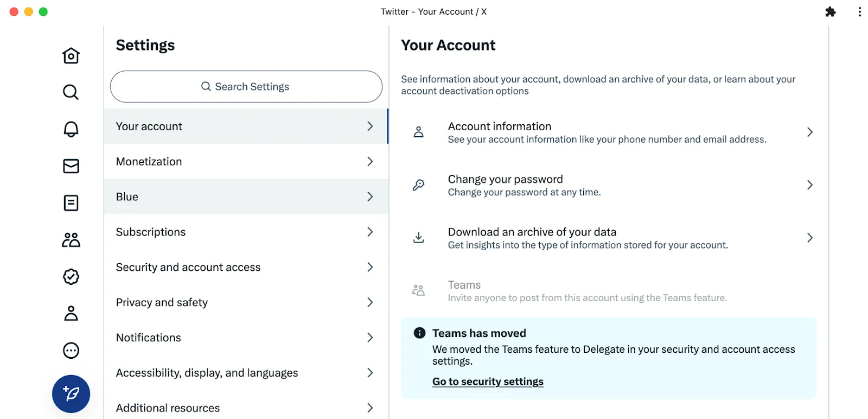Open Verified badge icon in the sidebar
Screen dimensions: 868x419
(x=71, y=277)
